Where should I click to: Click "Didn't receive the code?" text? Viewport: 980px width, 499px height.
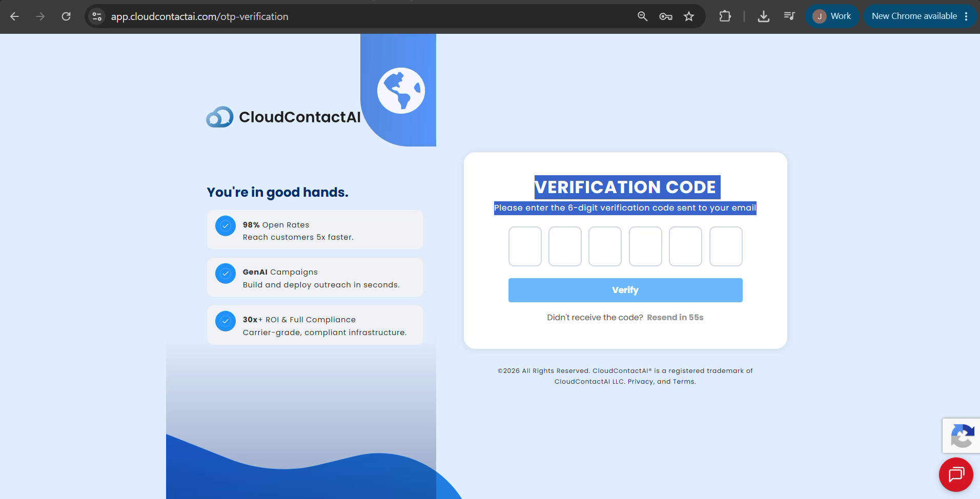click(595, 318)
